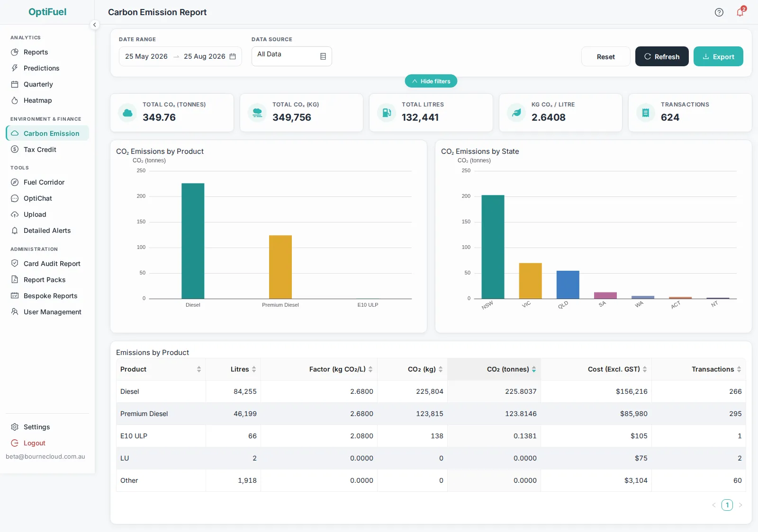Open the help question mark icon

click(719, 12)
